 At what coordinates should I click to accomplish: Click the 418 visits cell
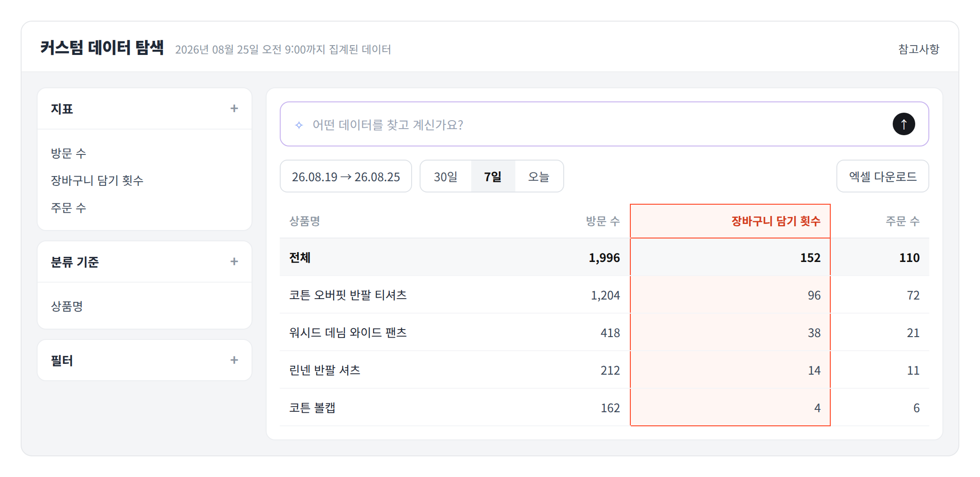point(610,332)
